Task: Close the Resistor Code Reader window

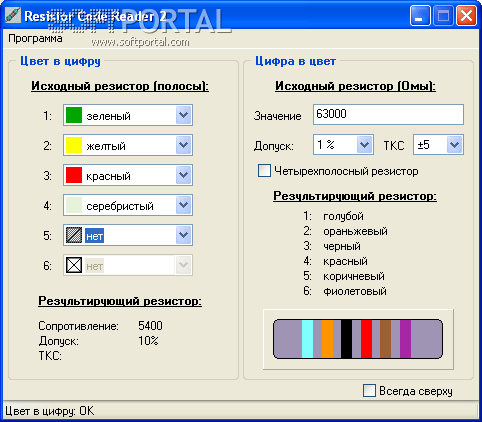Action: 466,16
